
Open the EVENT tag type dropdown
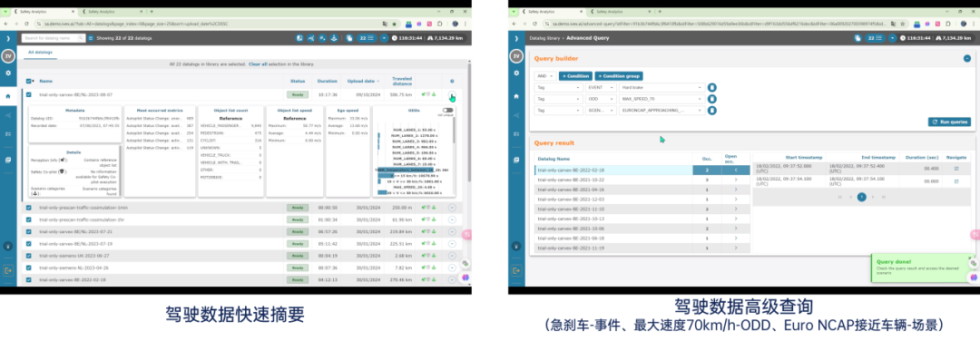click(x=601, y=87)
